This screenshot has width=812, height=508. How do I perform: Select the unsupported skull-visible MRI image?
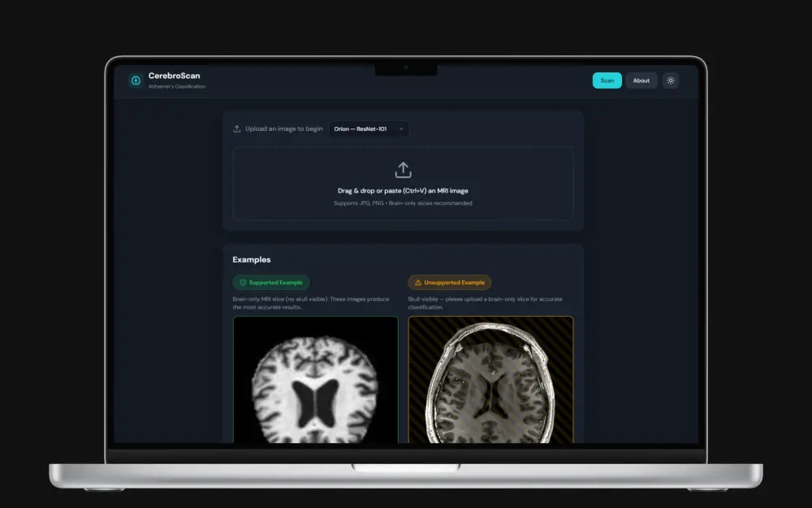pyautogui.click(x=490, y=382)
